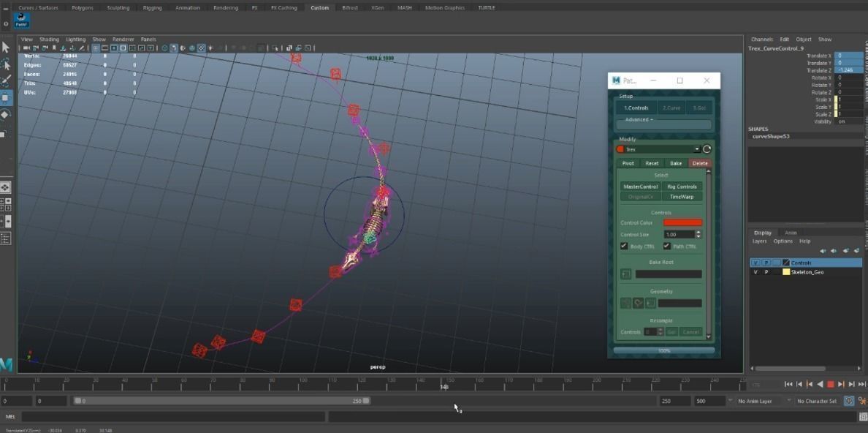Open the Renderer viewport menu
The height and width of the screenshot is (433, 868).
point(123,39)
